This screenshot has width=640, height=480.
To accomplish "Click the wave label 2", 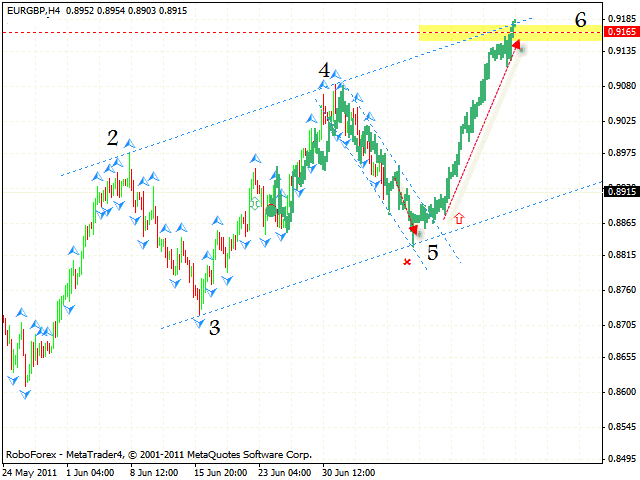I will 113,138.
